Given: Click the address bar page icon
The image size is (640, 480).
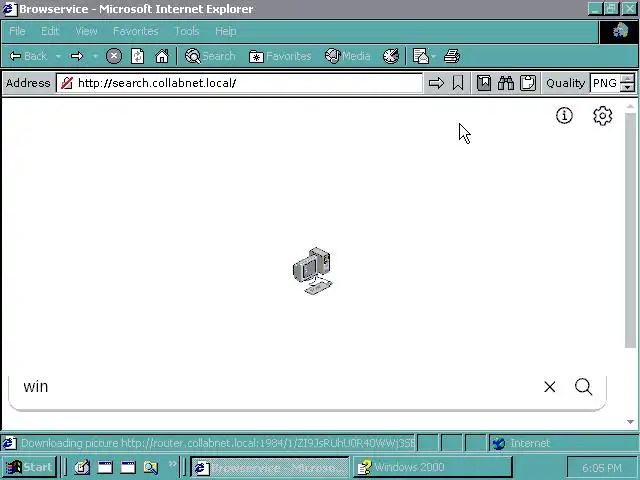Looking at the screenshot, I should click(67, 83).
